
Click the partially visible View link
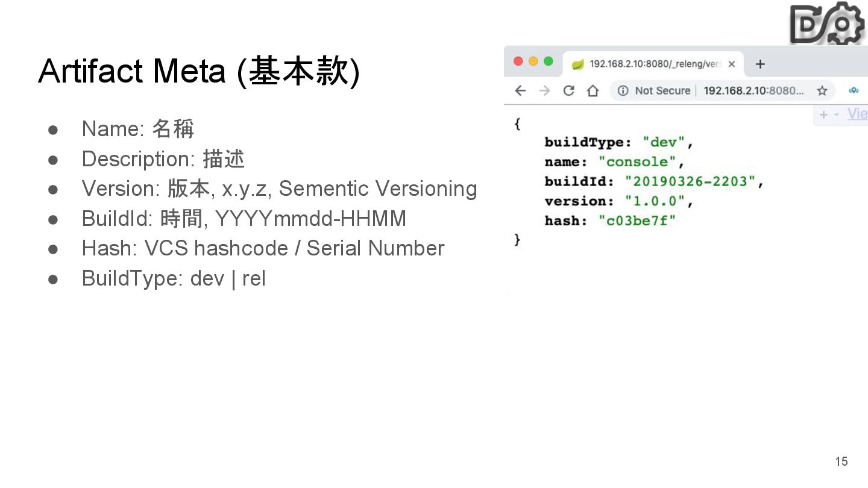click(857, 114)
